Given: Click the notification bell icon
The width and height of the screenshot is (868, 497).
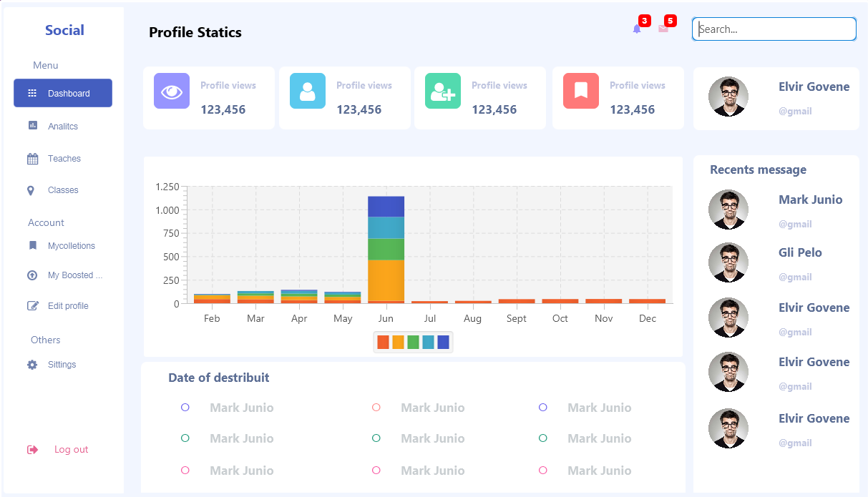Looking at the screenshot, I should (637, 29).
